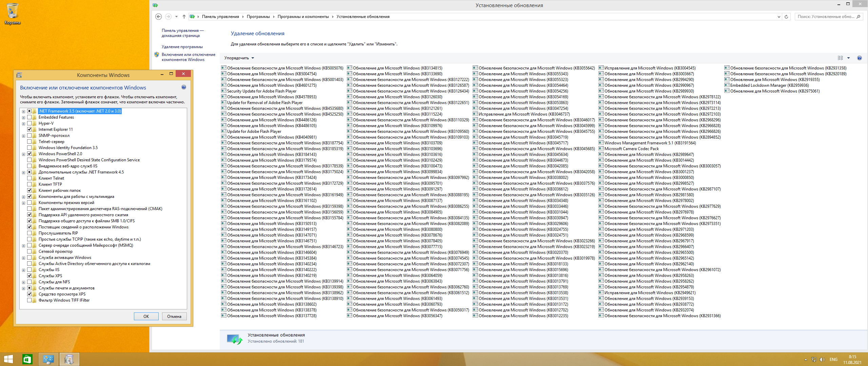
Task: Enable the Embedded Features checkbox
Action: click(x=29, y=117)
